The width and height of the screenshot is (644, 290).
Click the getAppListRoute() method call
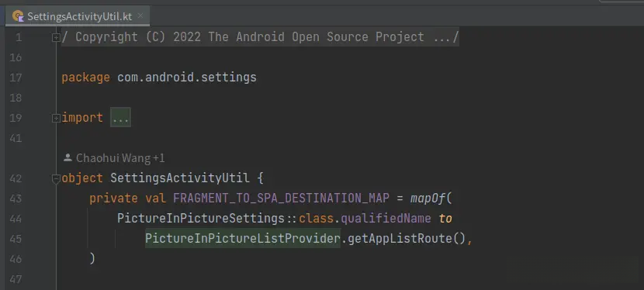click(407, 238)
